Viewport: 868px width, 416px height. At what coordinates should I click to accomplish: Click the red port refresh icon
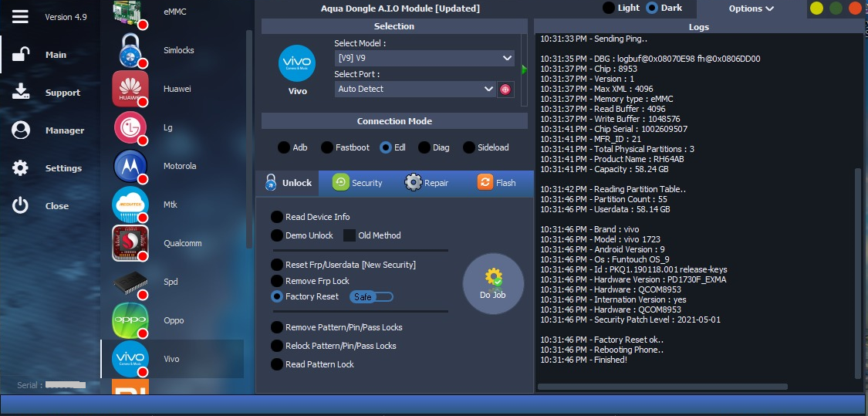[x=505, y=90]
